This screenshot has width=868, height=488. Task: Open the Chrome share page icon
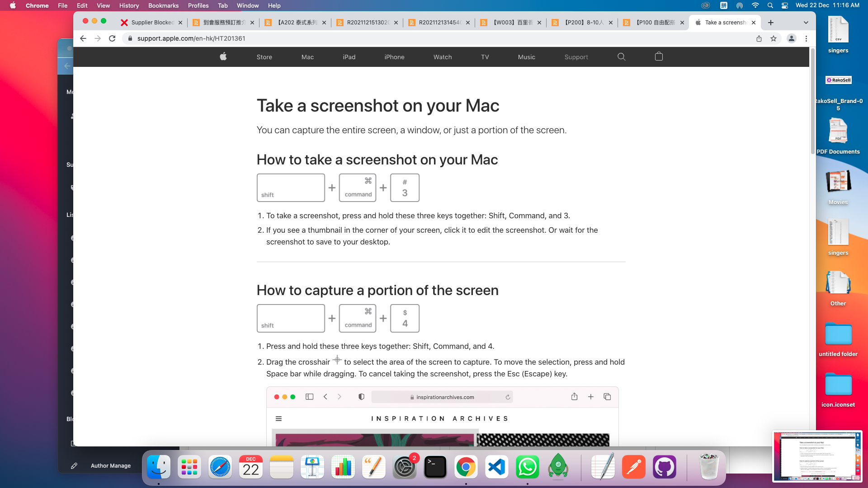coord(759,38)
